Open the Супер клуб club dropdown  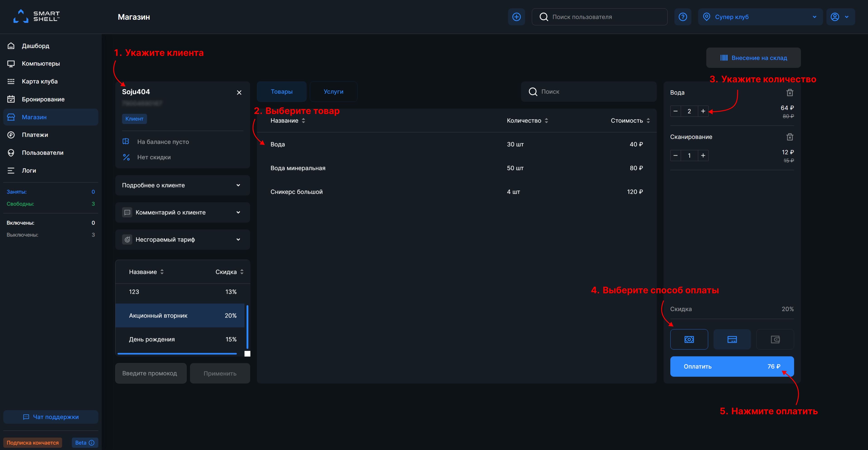pos(760,17)
